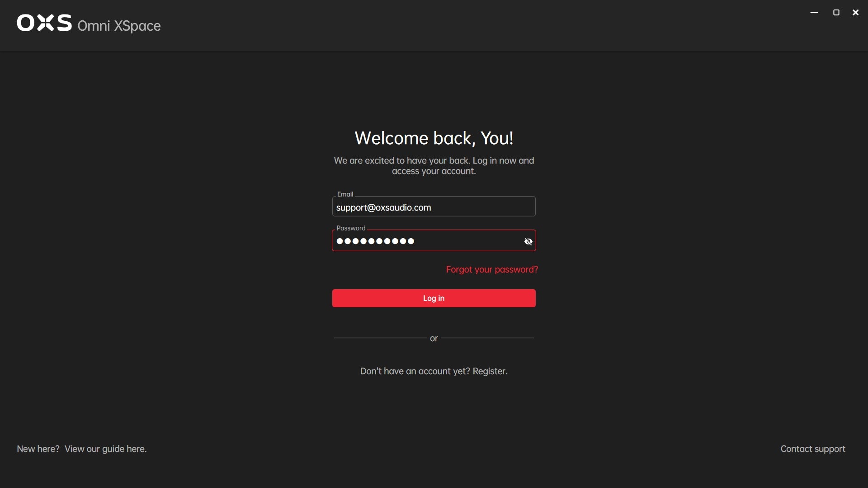This screenshot has height=488, width=868.
Task: Focus the Email input field
Action: [x=434, y=207]
